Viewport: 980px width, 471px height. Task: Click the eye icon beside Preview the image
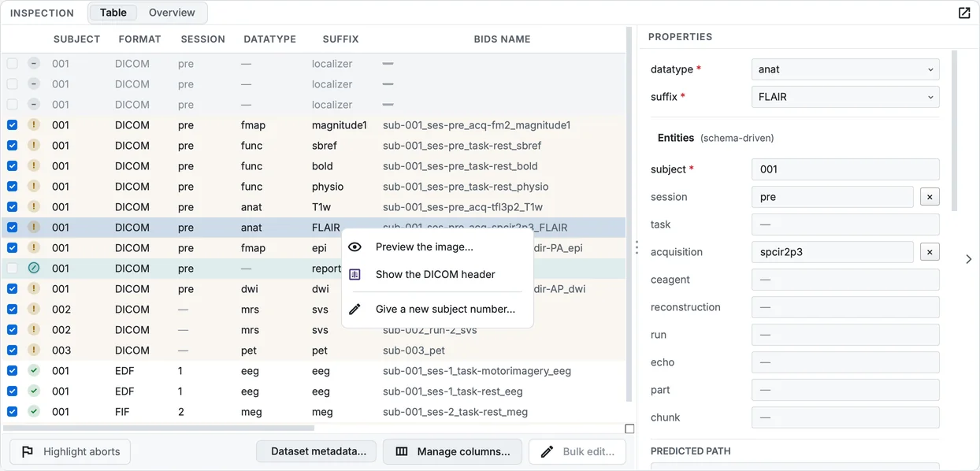pyautogui.click(x=355, y=247)
